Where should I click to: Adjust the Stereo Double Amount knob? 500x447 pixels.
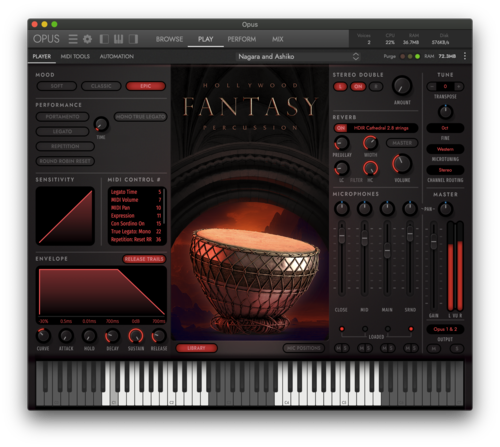coord(402,86)
